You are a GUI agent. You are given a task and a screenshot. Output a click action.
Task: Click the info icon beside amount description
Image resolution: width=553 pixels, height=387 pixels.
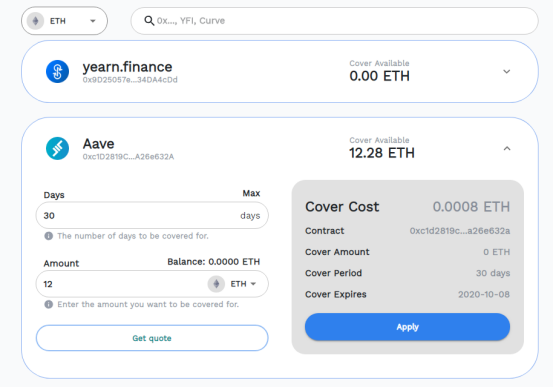point(49,304)
